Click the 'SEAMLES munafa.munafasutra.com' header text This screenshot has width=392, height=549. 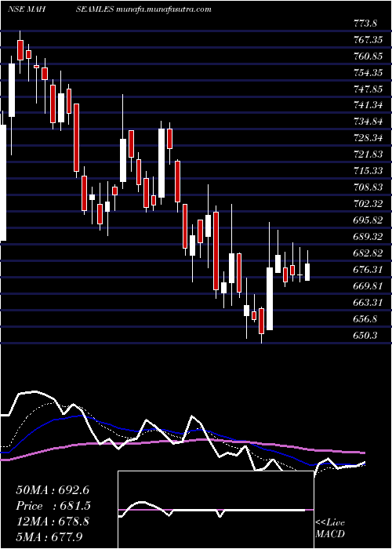click(x=143, y=9)
